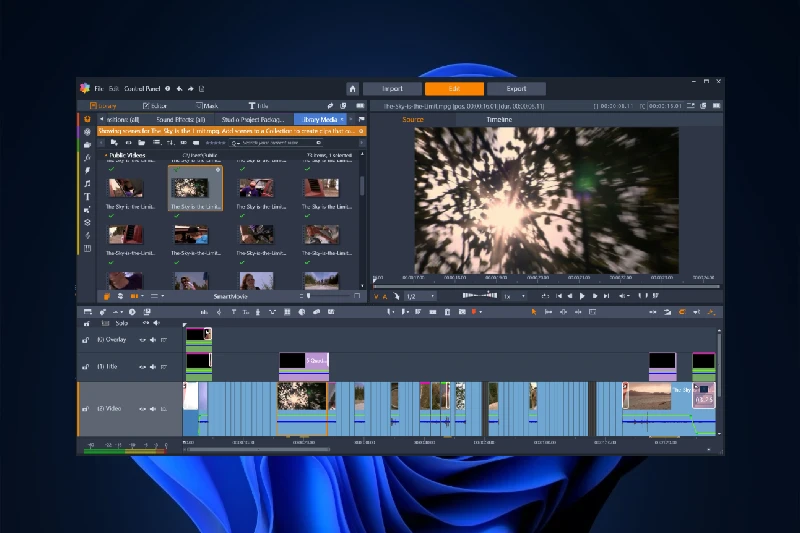
Task: Click the library search field
Action: coord(276,143)
